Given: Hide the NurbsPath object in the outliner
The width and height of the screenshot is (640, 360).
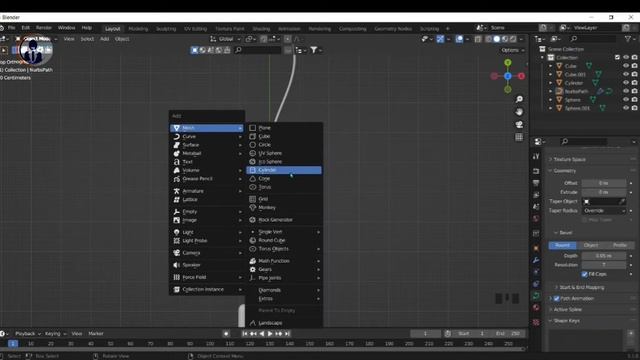Looking at the screenshot, I should 626,91.
